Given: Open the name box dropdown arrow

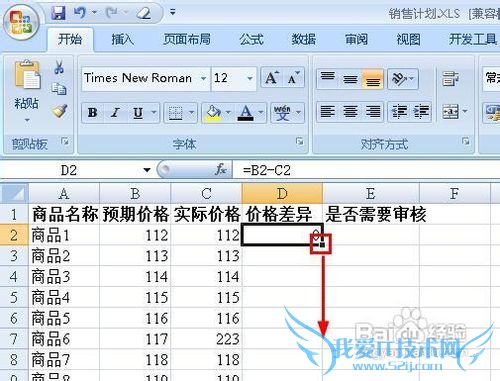Looking at the screenshot, I should (x=147, y=170).
